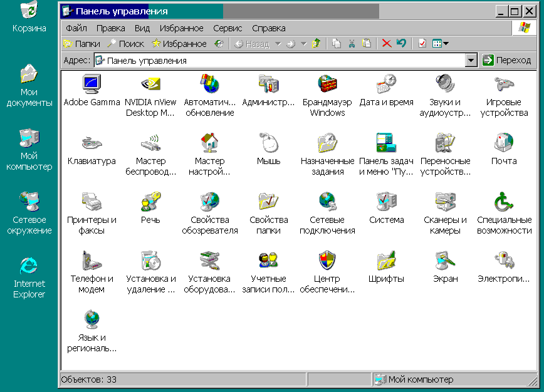Open Центр обеспечения безопасности
Viewport: 544px width, 392px height.
tap(327, 273)
